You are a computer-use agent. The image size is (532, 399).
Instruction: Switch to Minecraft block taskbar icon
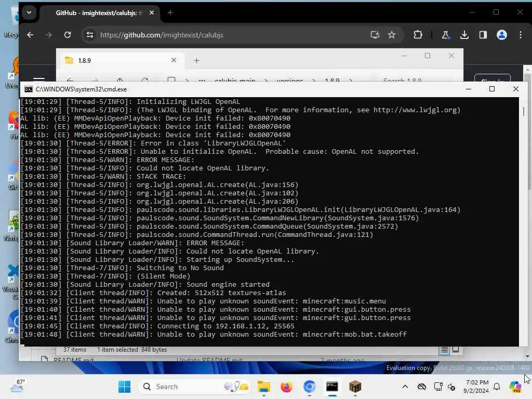tap(355, 387)
